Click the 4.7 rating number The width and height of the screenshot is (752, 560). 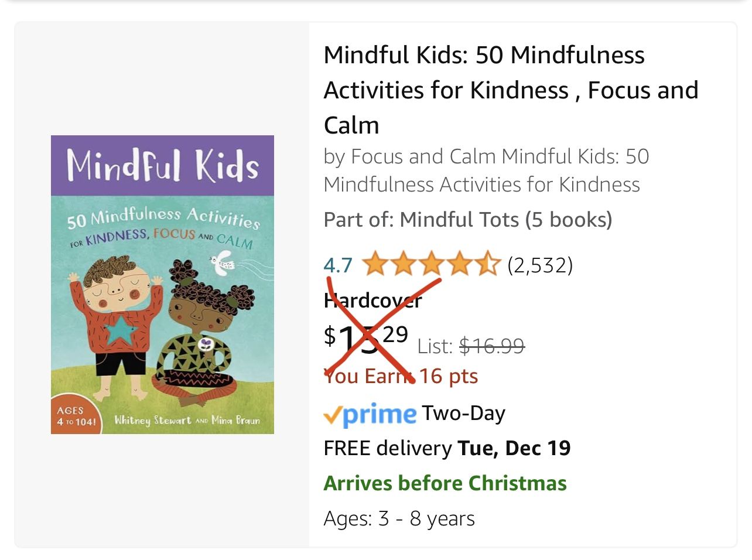tap(338, 265)
